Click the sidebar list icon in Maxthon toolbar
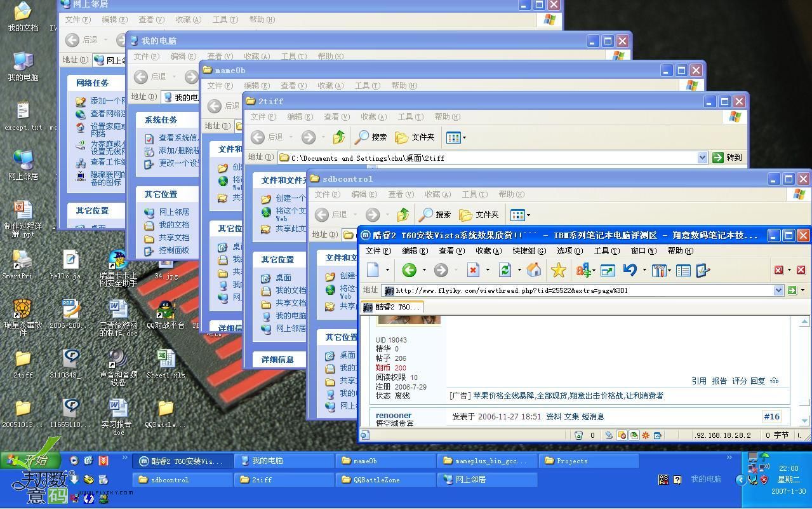Image resolution: width=812 pixels, height=509 pixels. pyautogui.click(x=683, y=271)
